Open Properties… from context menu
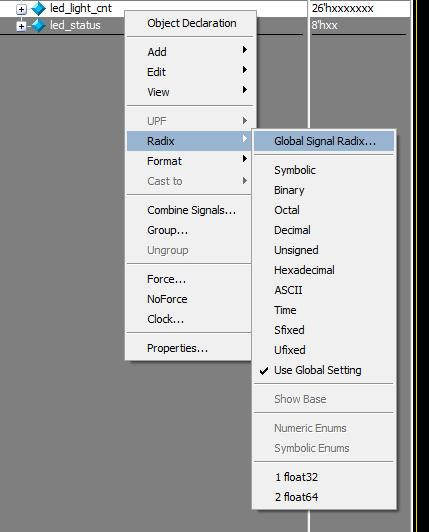The image size is (429, 532). tap(189, 348)
